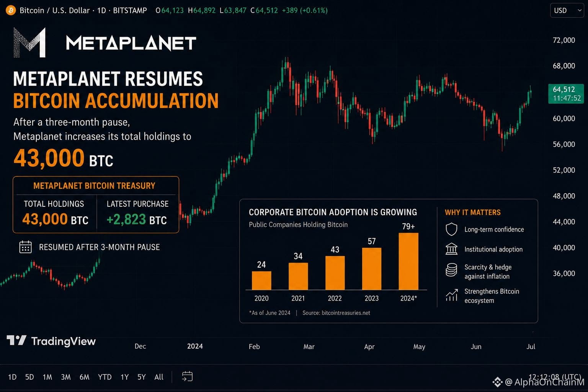The height and width of the screenshot is (392, 588).
Task: Click the 68,000 price axis label
Action: tap(564, 66)
